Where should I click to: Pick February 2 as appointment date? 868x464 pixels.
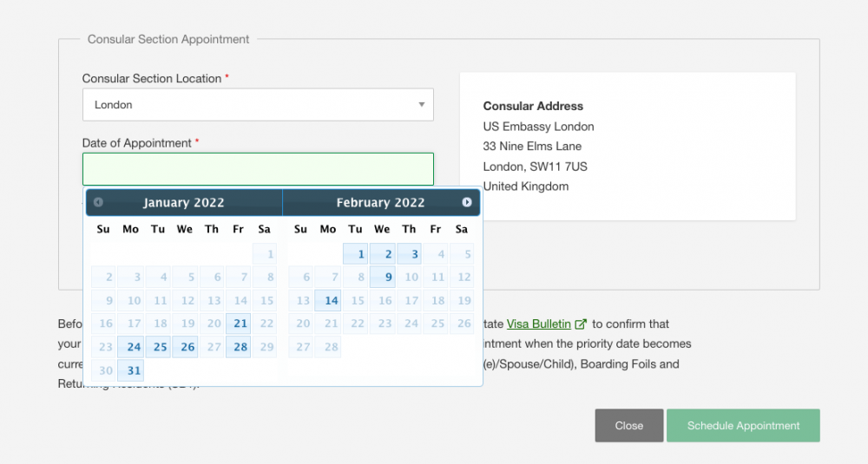tap(383, 254)
